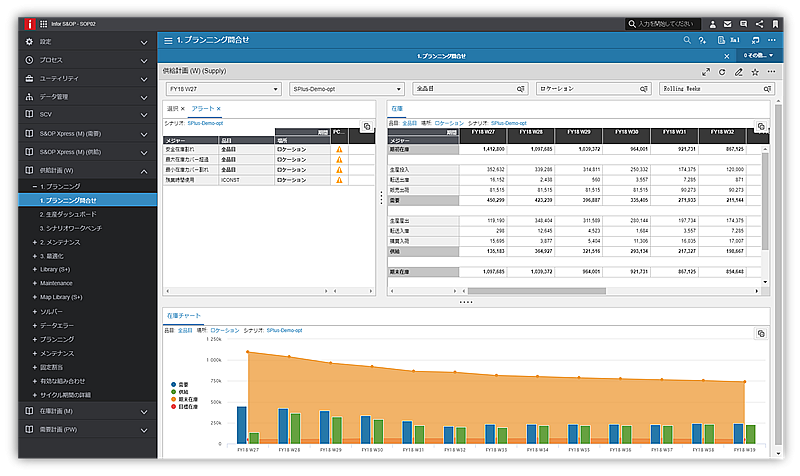Select the 在庫 tab
The image size is (800, 476).
[x=397, y=109]
